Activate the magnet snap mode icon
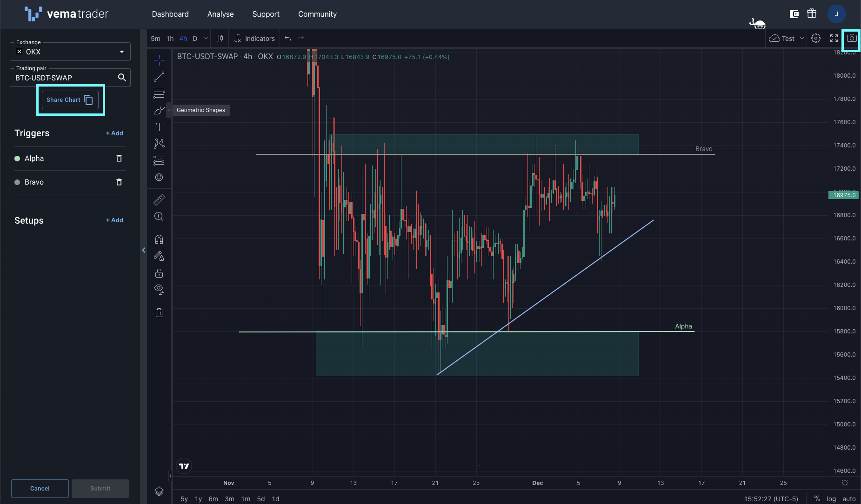Image resolution: width=861 pixels, height=504 pixels. [x=159, y=239]
